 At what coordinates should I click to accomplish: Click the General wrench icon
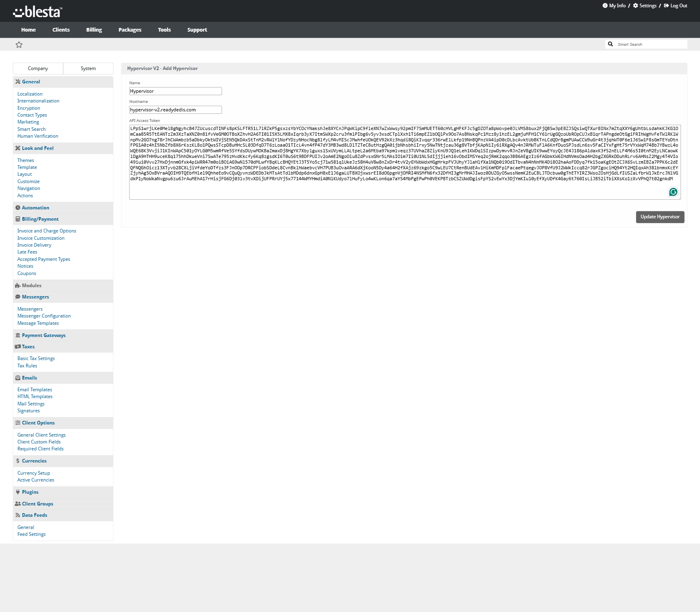pos(18,82)
